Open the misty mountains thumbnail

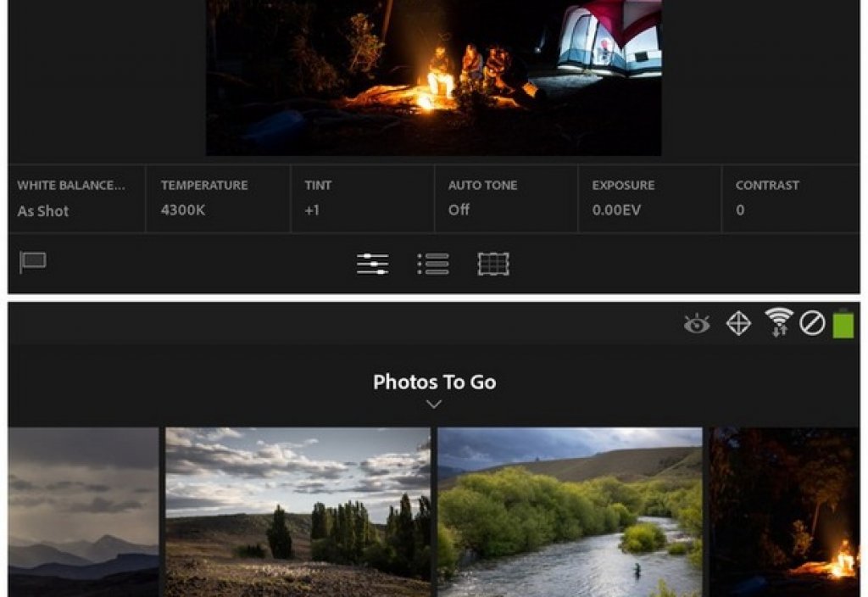83,512
